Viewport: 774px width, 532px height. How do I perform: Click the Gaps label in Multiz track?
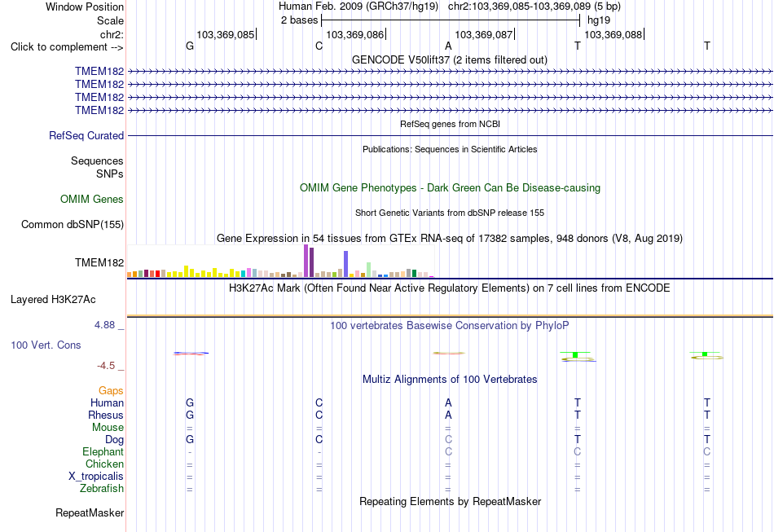[x=111, y=390]
